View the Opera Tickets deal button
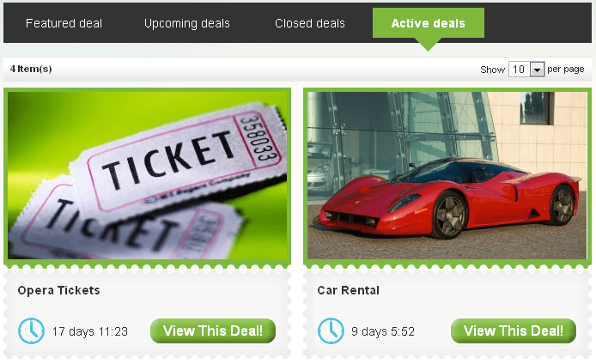The height and width of the screenshot is (364, 596). point(213,331)
